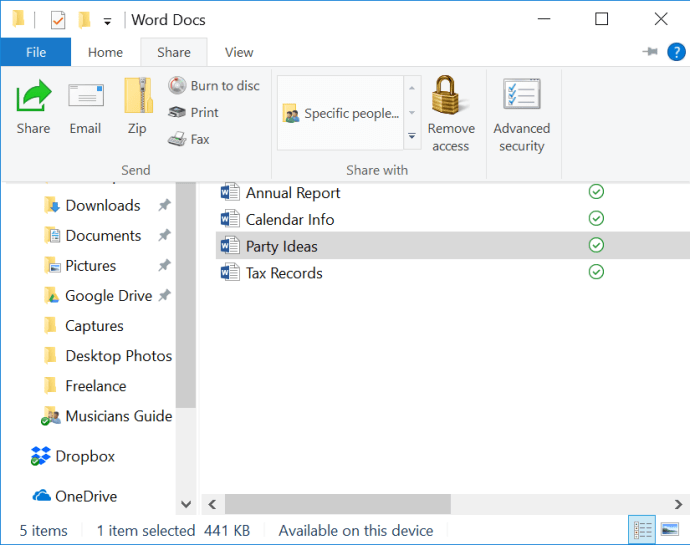Viewport: 690px width, 545px height.
Task: Click the pin icon next to Google Drive
Action: point(164,295)
